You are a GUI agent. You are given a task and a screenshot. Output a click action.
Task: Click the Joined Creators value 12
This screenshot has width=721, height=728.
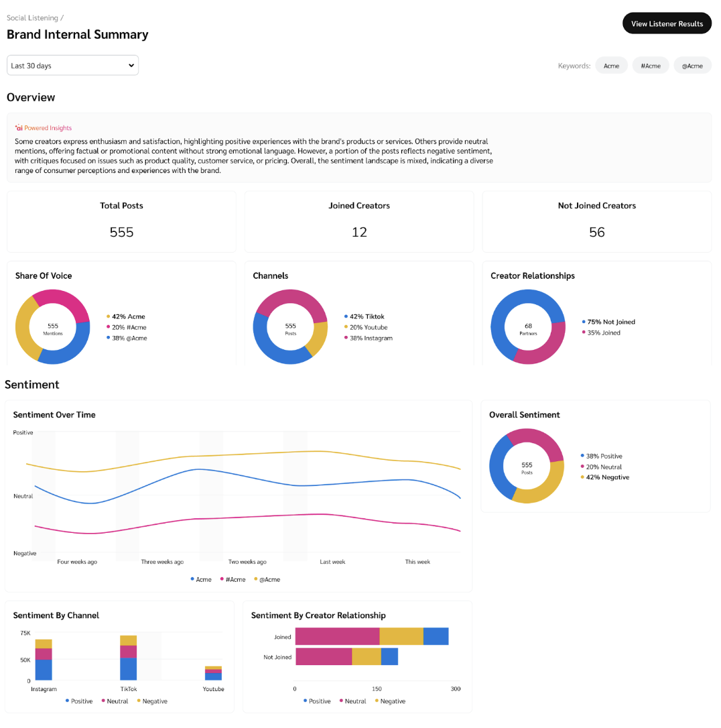coord(359,232)
